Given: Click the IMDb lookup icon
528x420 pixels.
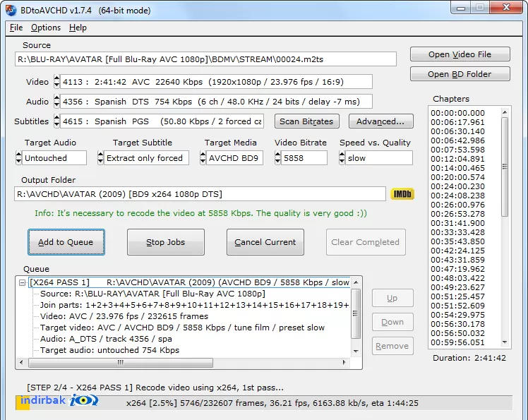Looking at the screenshot, I should click(x=402, y=194).
